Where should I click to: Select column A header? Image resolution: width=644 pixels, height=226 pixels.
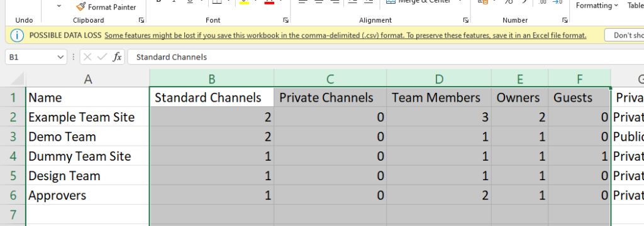(x=87, y=78)
